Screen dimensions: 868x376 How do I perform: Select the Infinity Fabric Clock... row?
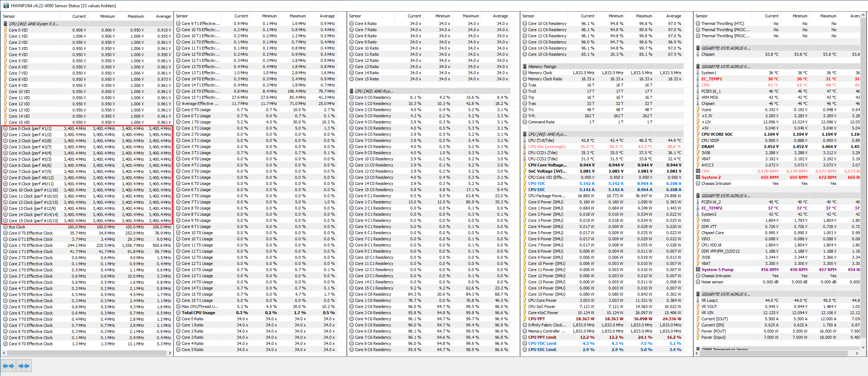pos(603,325)
